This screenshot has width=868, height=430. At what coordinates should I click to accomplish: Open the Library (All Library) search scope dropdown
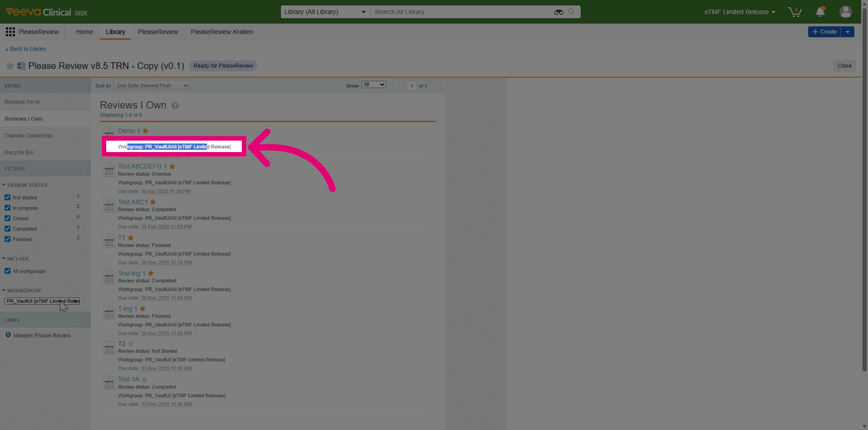325,12
